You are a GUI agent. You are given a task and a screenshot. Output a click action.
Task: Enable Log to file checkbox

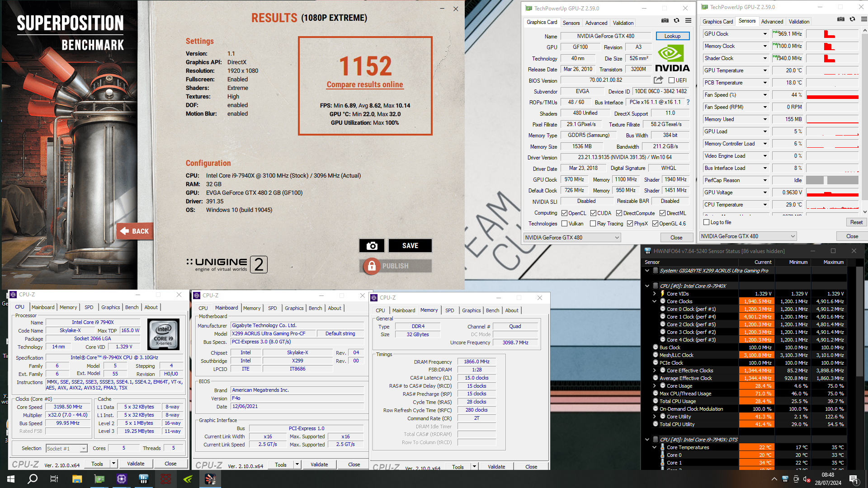point(707,222)
